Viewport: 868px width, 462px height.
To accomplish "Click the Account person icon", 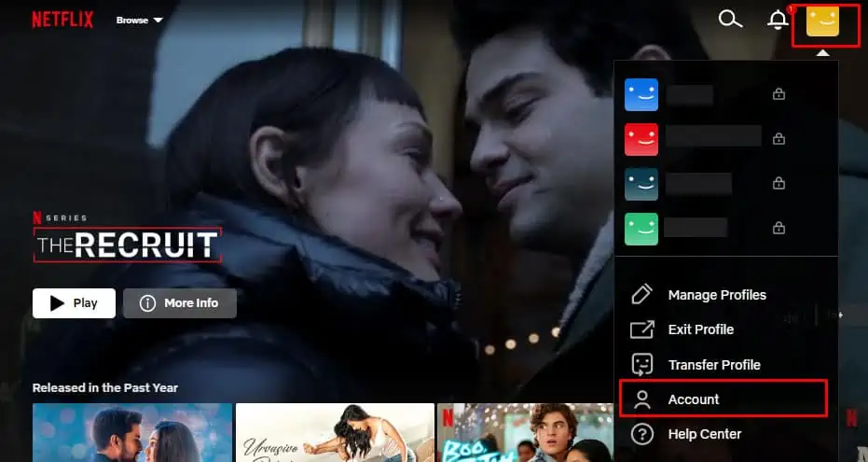I will pyautogui.click(x=642, y=399).
